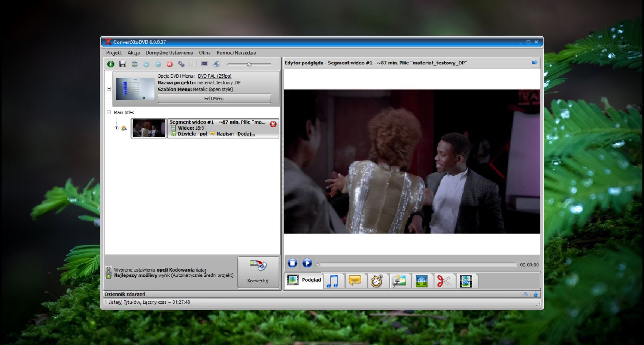The width and height of the screenshot is (644, 345).
Task: Open the Akcja menu
Action: click(x=133, y=53)
